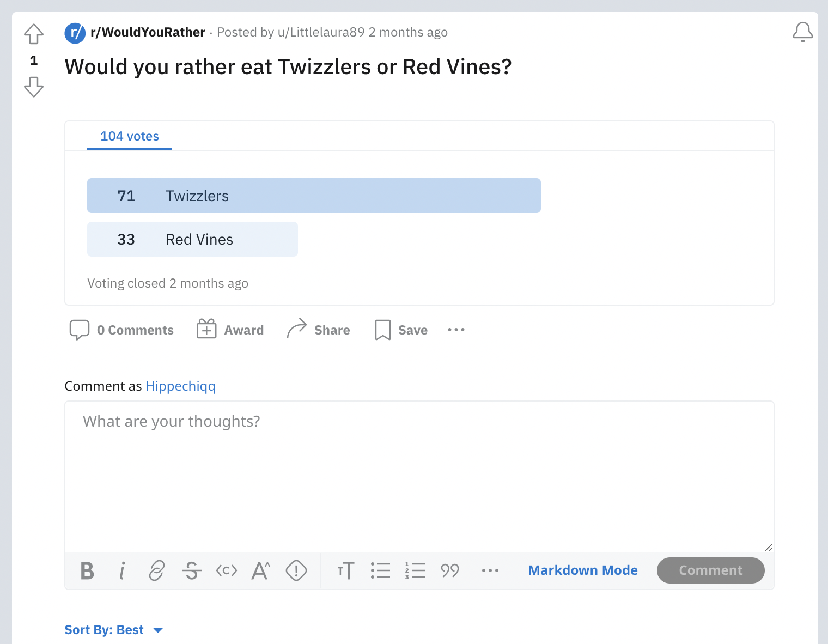This screenshot has height=644, width=828.
Task: Toggle heading text style in editor
Action: click(345, 570)
